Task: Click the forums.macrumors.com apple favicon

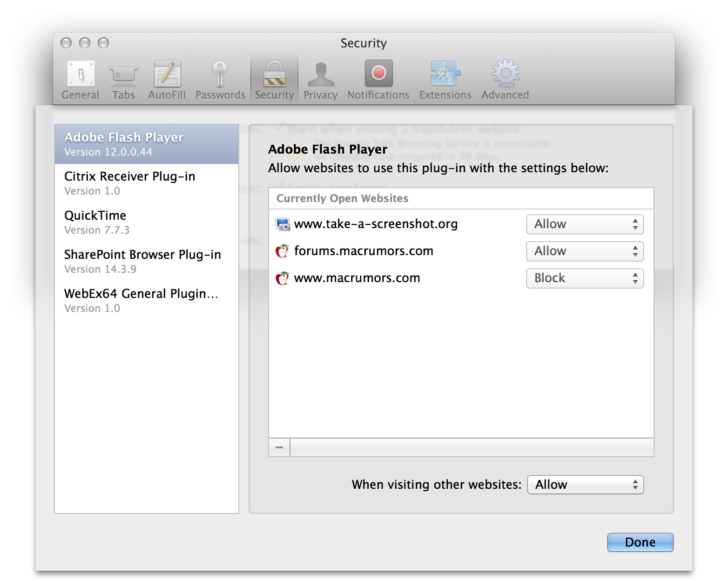Action: pyautogui.click(x=283, y=251)
